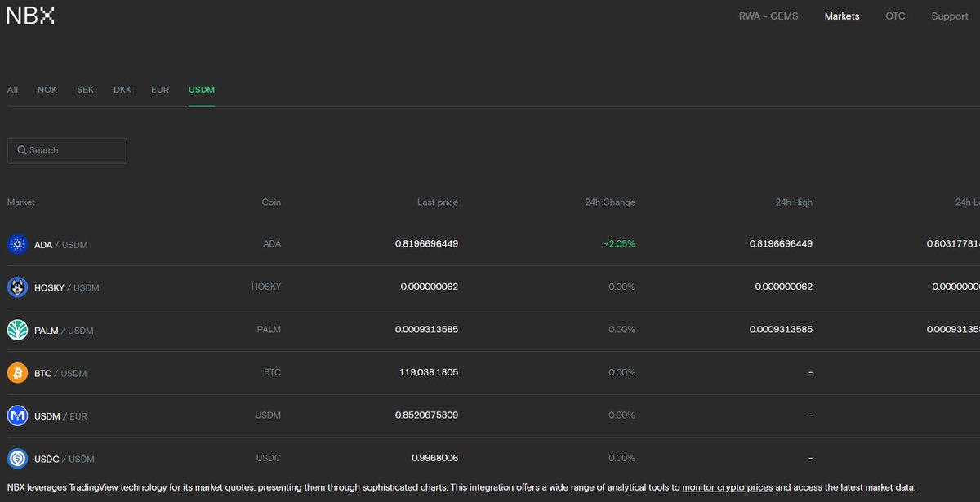Click the BTC coin column cell

click(272, 372)
